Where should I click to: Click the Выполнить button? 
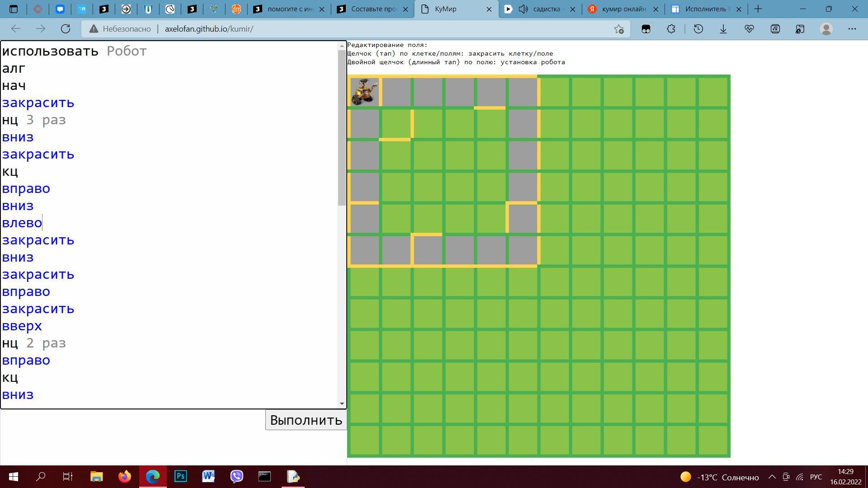[306, 420]
